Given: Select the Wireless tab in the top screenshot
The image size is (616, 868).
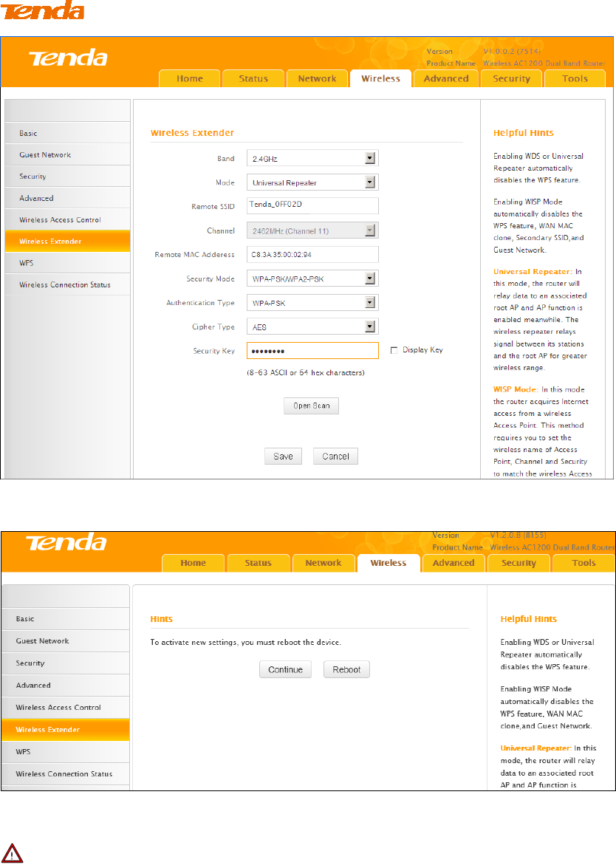Looking at the screenshot, I should point(381,78).
